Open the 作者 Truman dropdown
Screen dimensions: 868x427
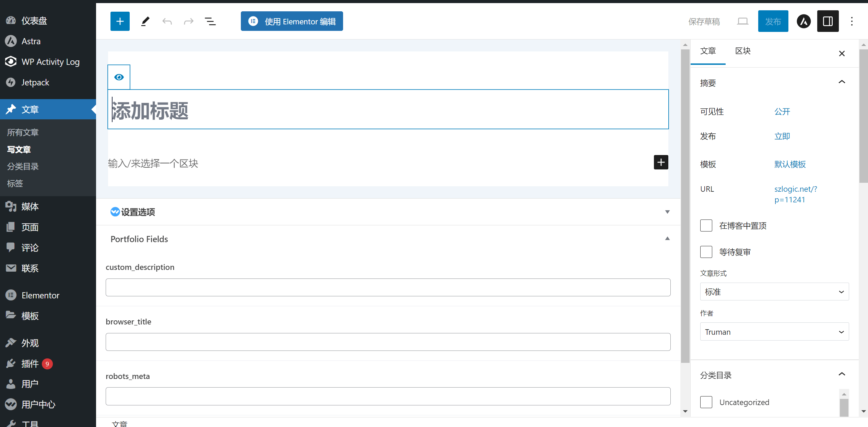point(774,332)
